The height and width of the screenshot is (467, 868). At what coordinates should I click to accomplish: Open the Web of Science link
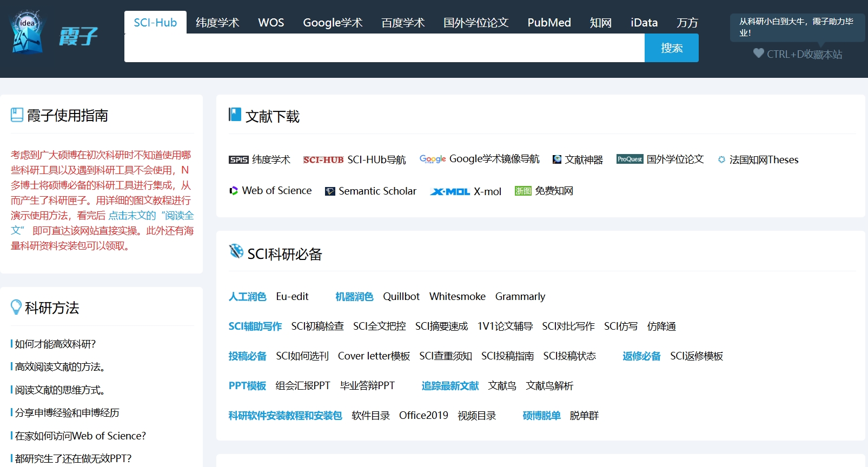point(277,191)
